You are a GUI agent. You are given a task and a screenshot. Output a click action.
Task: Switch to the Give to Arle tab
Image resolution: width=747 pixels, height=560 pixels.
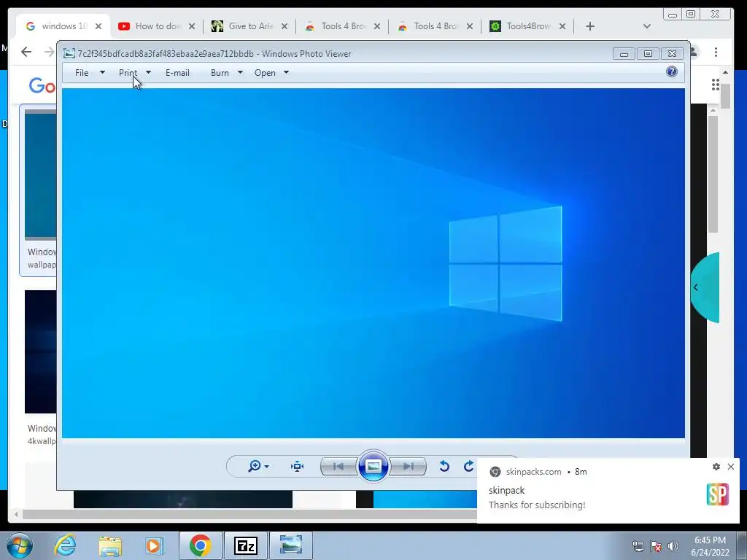[249, 26]
